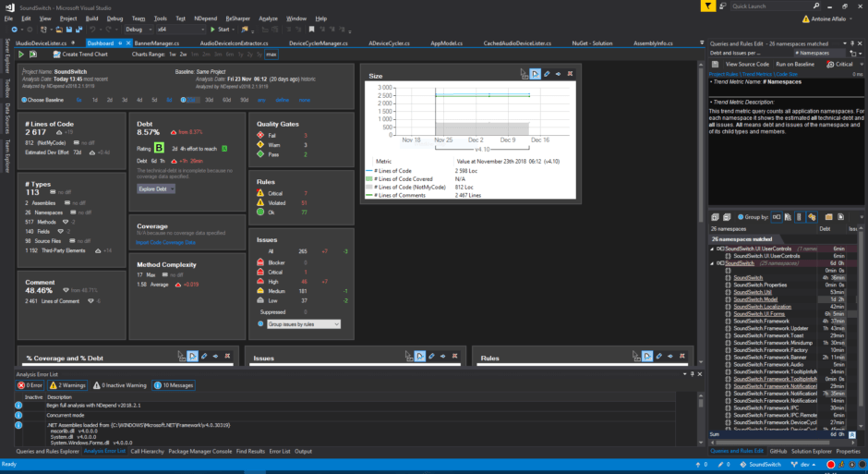Click expand all icon in query results

(x=716, y=217)
